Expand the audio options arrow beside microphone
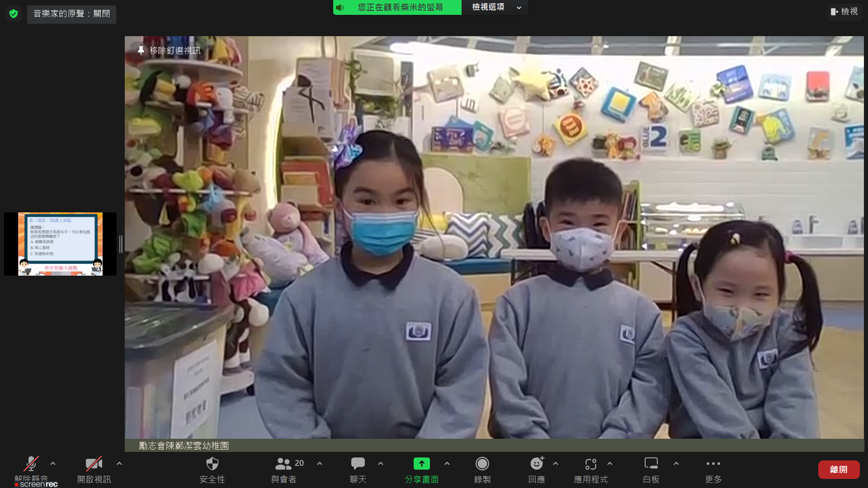Viewport: 868px width, 488px height. click(x=53, y=464)
